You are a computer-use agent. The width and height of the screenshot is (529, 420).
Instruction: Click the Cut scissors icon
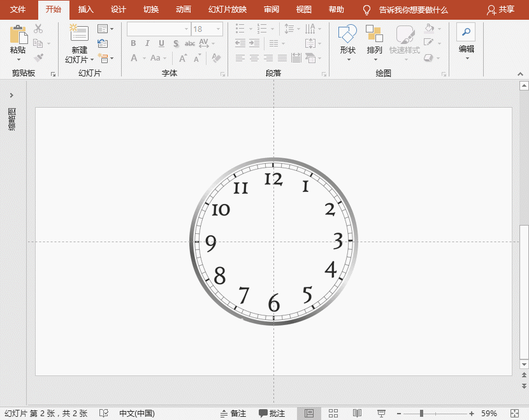tap(38, 29)
